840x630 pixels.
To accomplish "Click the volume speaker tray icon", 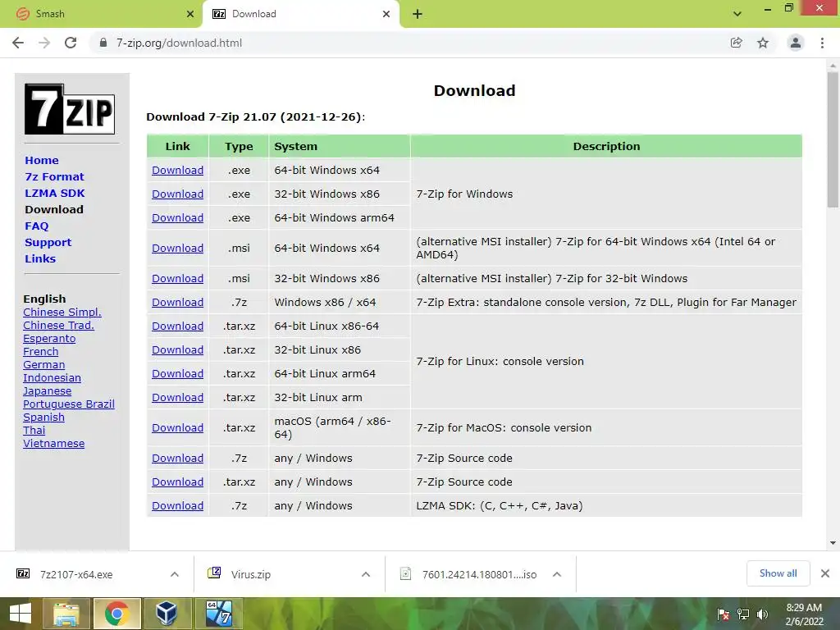I will pos(762,614).
